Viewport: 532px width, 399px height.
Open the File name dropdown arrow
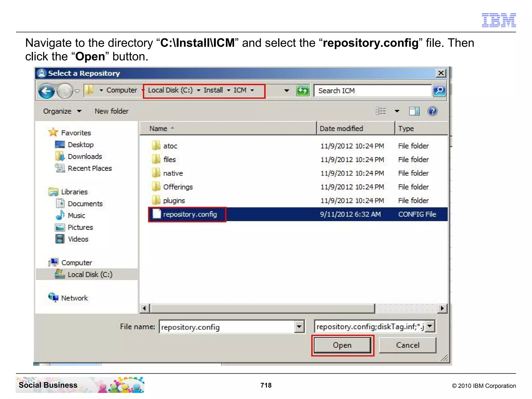coord(299,327)
